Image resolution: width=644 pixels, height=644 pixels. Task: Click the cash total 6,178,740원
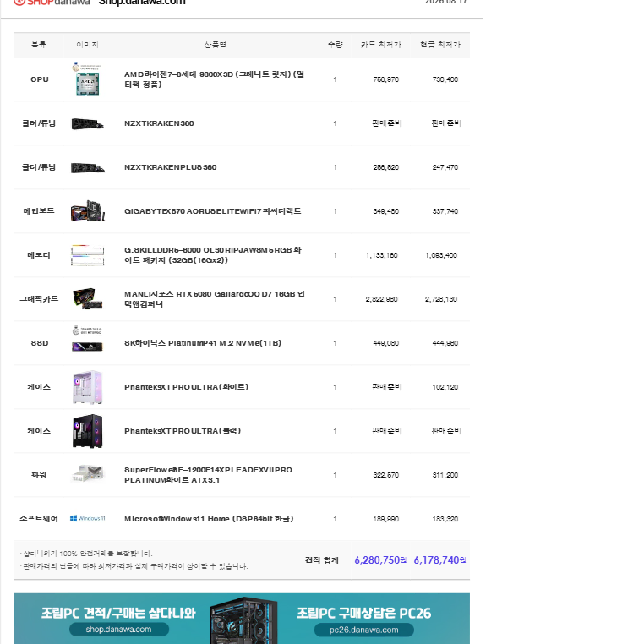(439, 560)
